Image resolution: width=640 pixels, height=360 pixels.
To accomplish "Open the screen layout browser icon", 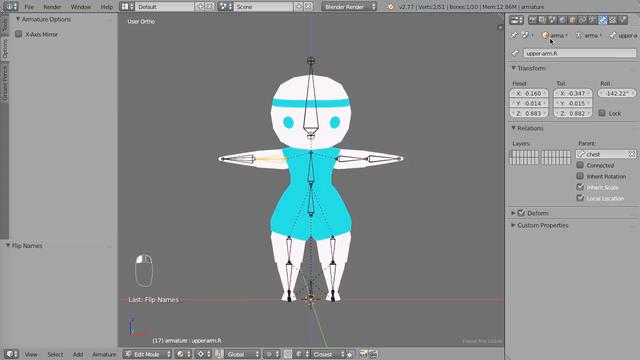I will 127,7.
